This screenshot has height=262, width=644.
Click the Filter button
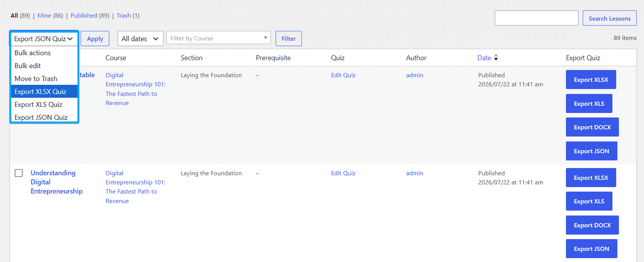click(289, 39)
